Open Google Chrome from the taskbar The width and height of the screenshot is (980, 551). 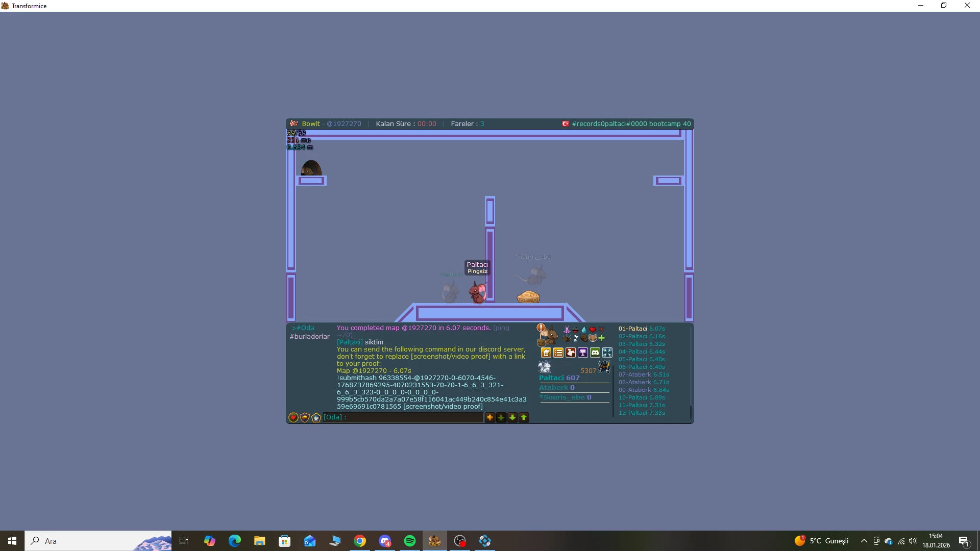pos(360,541)
